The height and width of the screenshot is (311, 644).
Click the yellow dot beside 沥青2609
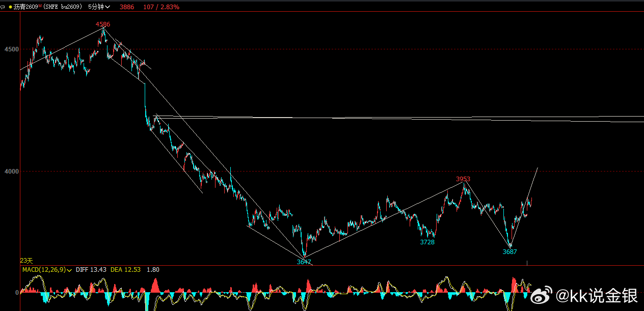10,7
